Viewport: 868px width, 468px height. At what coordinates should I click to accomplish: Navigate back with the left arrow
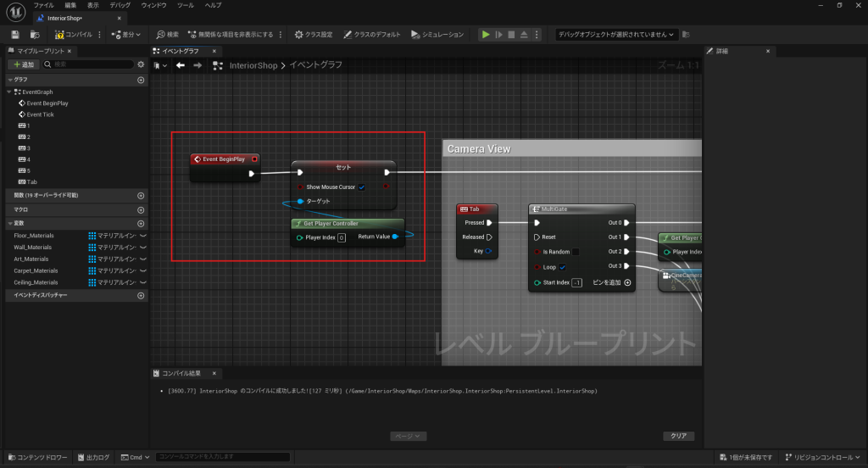tap(181, 65)
